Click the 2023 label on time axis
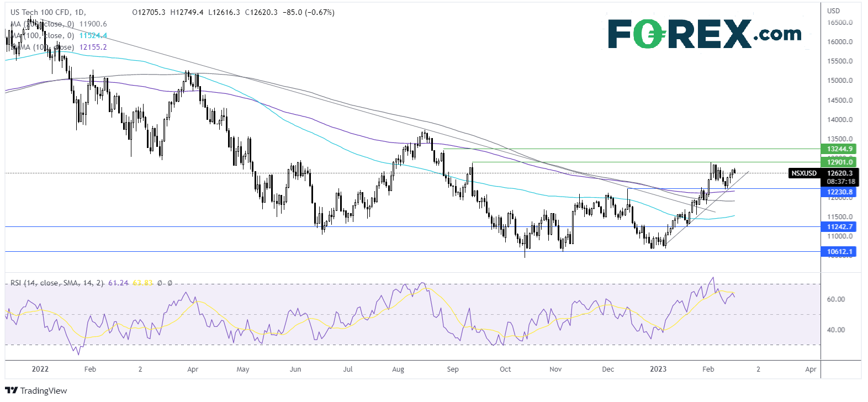This screenshot has width=868, height=402. [658, 369]
